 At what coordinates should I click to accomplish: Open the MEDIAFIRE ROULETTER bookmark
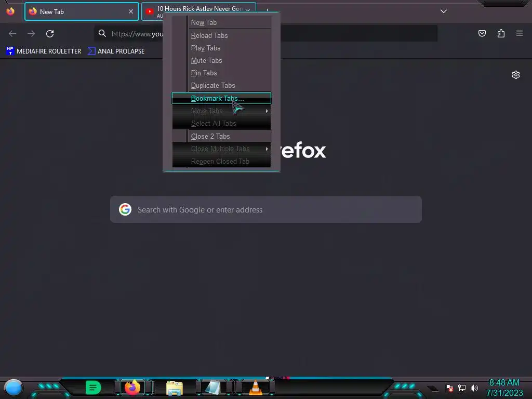[x=44, y=51]
